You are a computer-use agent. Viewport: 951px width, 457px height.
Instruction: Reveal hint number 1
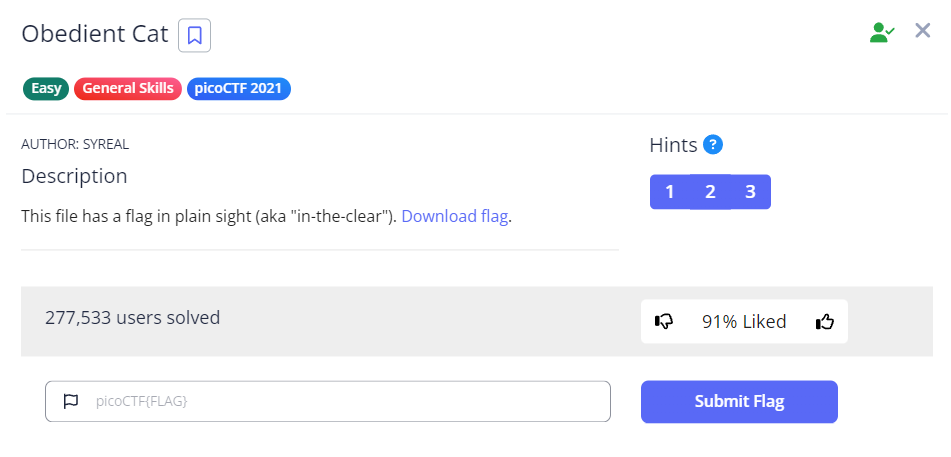click(x=669, y=192)
